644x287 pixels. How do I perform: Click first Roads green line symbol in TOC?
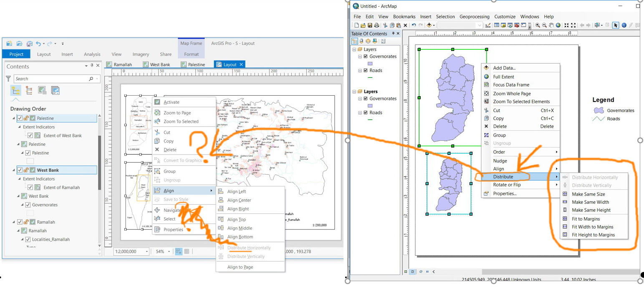(370, 78)
